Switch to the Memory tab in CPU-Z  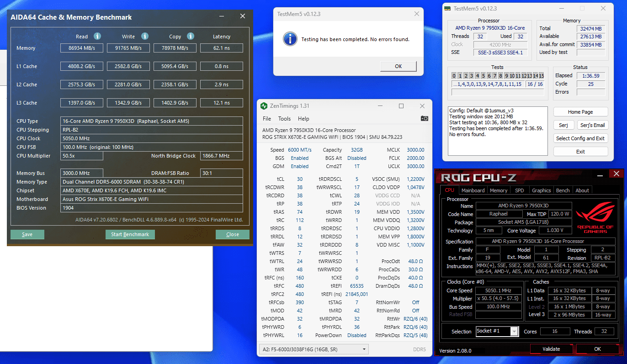499,190
